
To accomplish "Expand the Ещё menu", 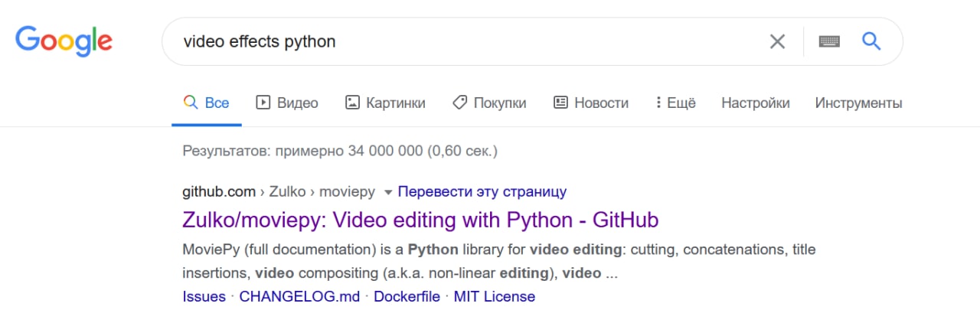I will point(675,103).
